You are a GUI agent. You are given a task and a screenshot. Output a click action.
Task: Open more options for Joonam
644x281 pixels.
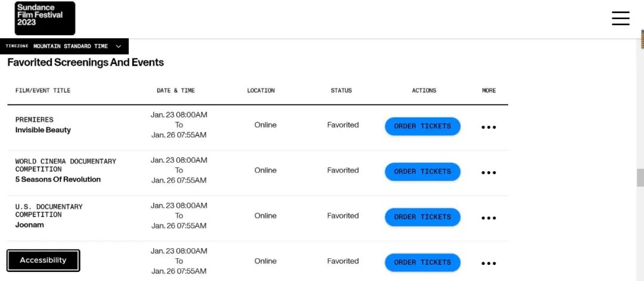(x=488, y=218)
